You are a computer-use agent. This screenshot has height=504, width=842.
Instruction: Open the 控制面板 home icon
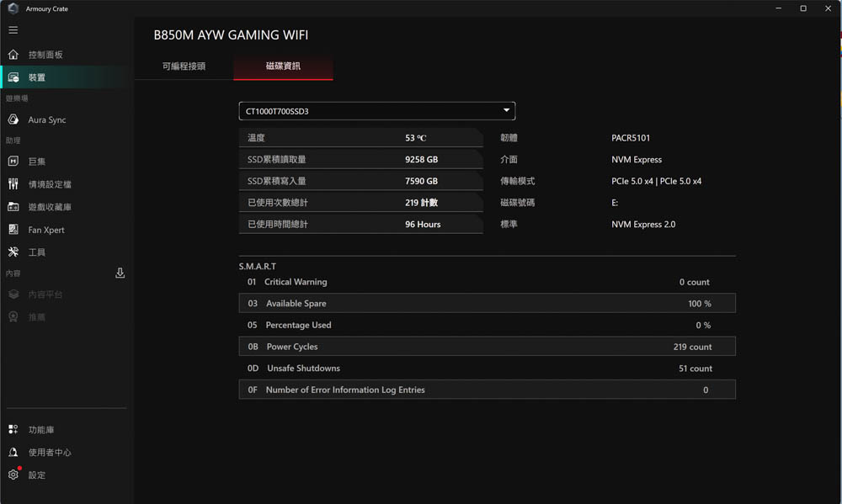point(13,55)
